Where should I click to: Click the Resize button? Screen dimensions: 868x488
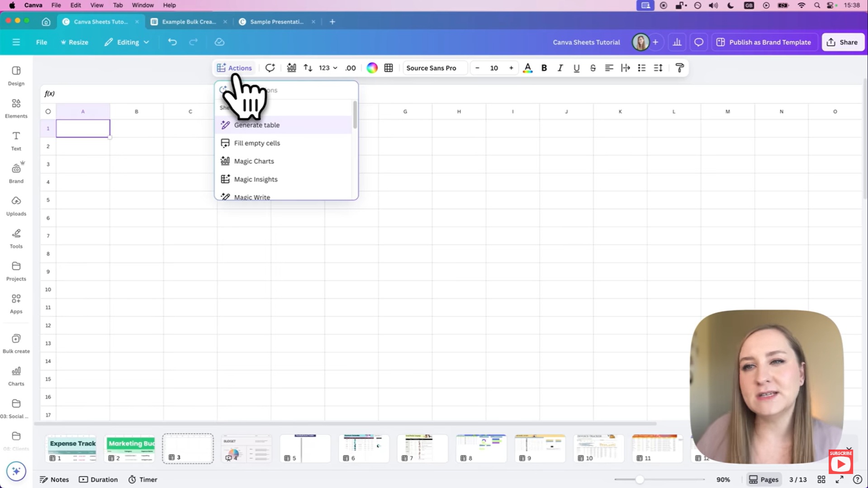tap(75, 42)
